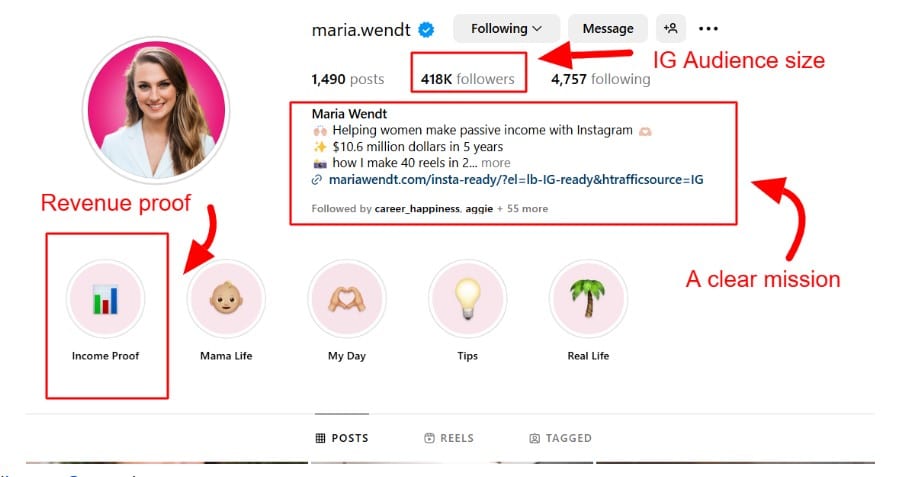
Task: Click the add-person suggestions icon button
Action: point(671,29)
